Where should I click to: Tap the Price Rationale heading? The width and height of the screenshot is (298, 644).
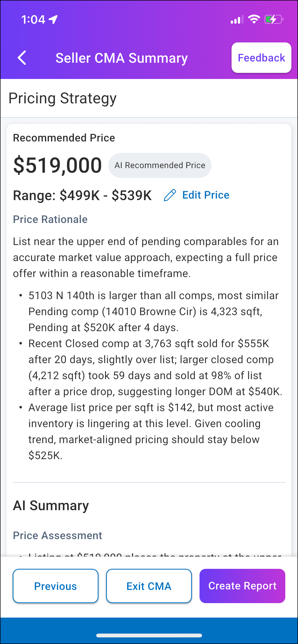(x=50, y=219)
